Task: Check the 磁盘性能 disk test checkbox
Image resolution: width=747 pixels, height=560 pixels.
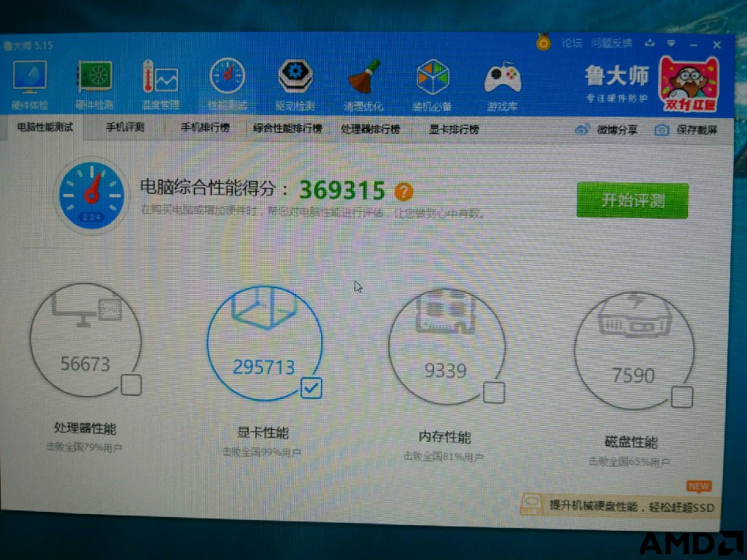Action: coord(682,397)
